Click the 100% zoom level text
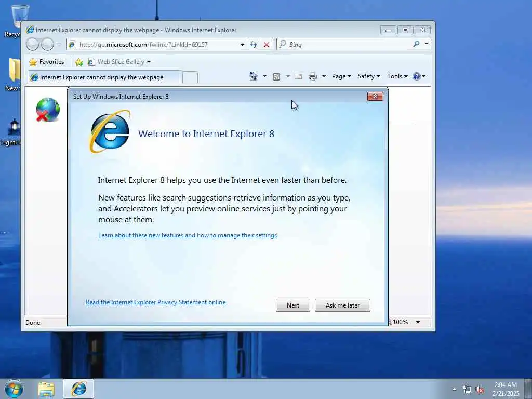The width and height of the screenshot is (532, 399). click(401, 322)
